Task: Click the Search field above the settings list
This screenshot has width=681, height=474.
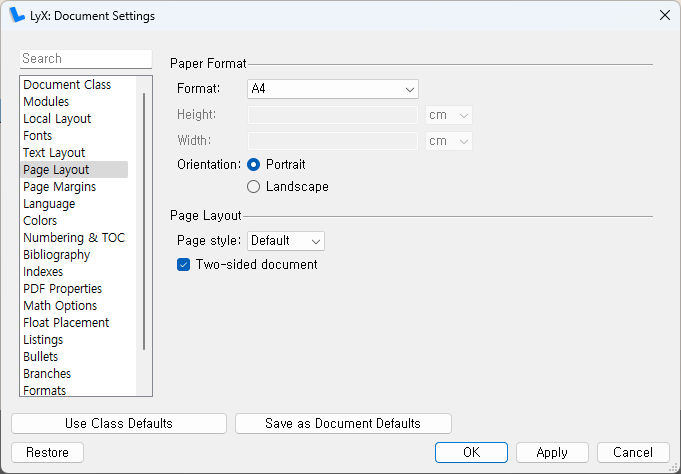Action: [x=86, y=59]
